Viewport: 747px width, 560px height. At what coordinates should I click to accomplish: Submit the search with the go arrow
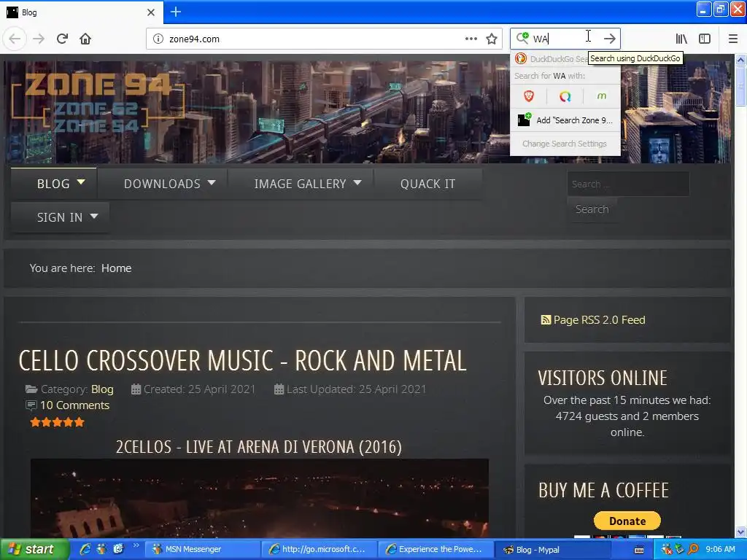(x=609, y=39)
